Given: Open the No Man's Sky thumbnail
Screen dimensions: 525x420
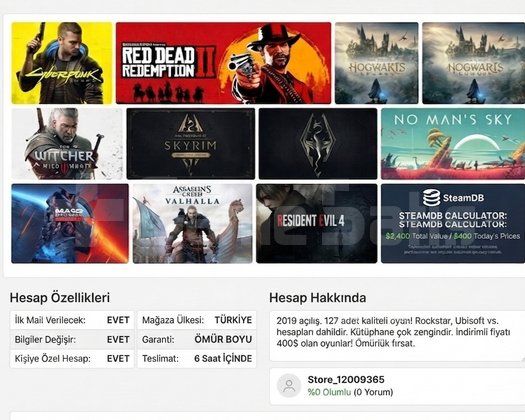Looking at the screenshot, I should click(x=453, y=144).
